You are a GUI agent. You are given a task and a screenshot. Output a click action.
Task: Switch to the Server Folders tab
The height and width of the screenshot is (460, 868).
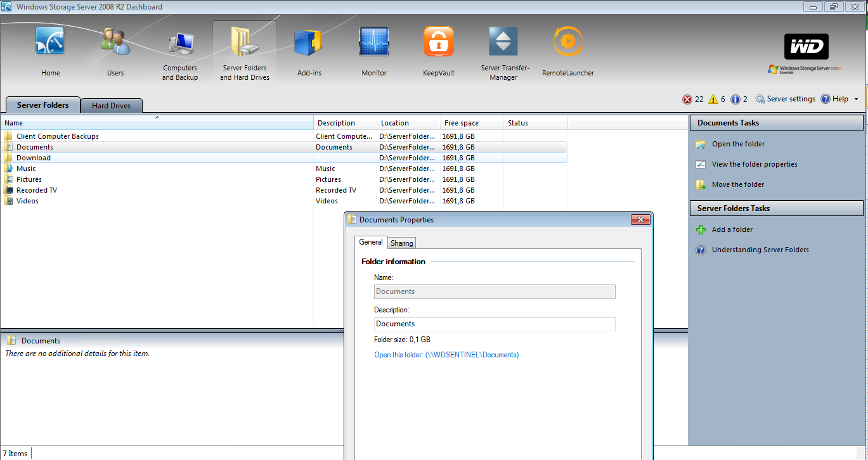point(42,105)
